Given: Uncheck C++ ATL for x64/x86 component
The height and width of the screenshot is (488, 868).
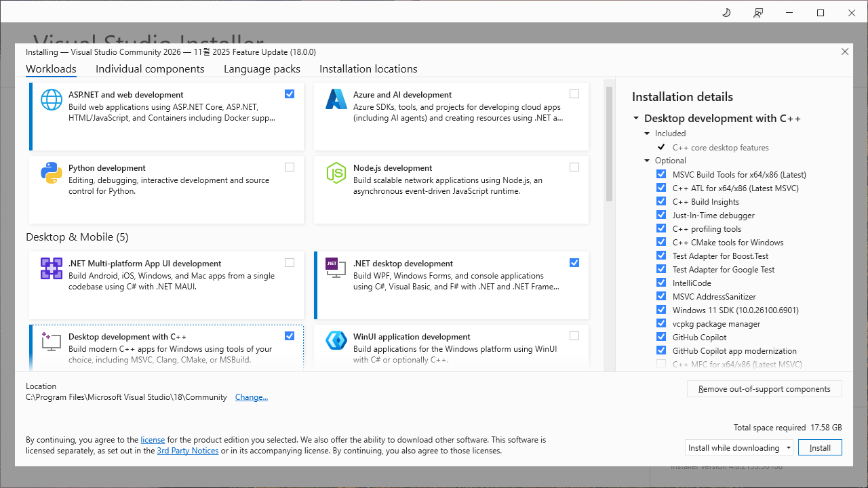Looking at the screenshot, I should click(661, 188).
